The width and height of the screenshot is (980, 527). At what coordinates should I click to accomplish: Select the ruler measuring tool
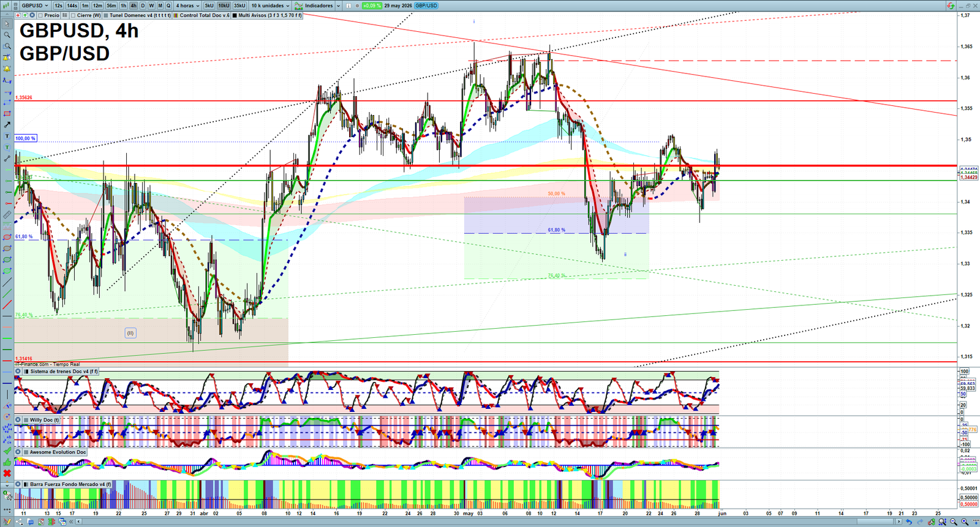(7, 215)
